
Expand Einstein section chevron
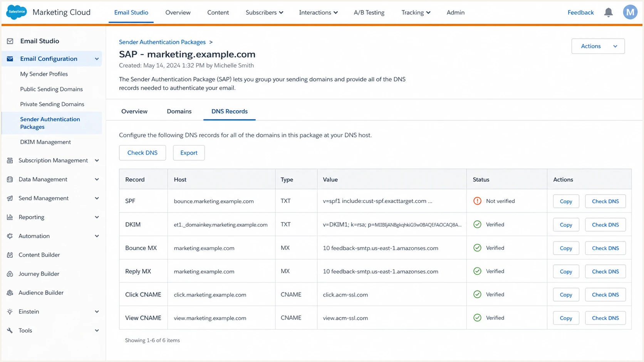(x=97, y=312)
